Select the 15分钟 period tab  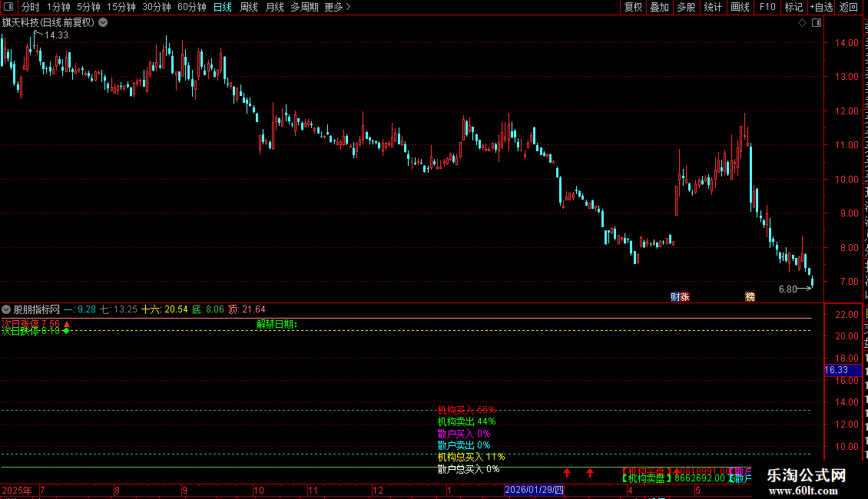[x=121, y=7]
